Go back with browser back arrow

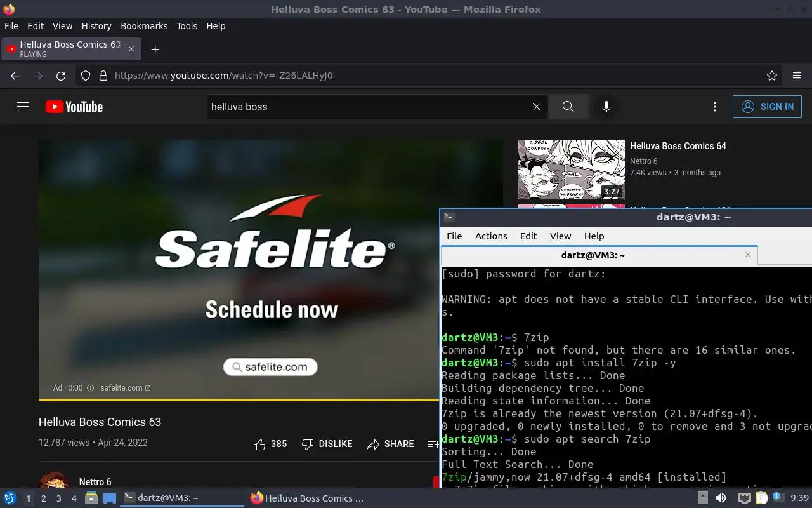(x=15, y=76)
